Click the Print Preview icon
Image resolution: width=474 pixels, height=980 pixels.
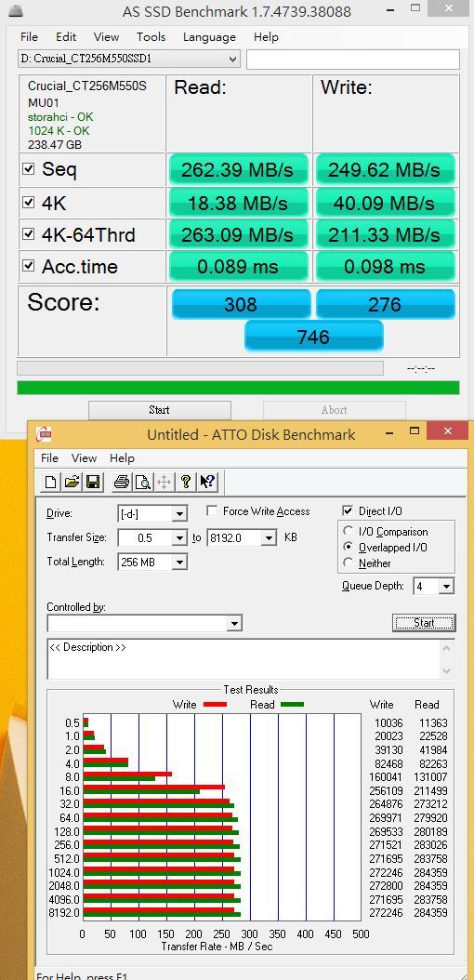pos(143,482)
